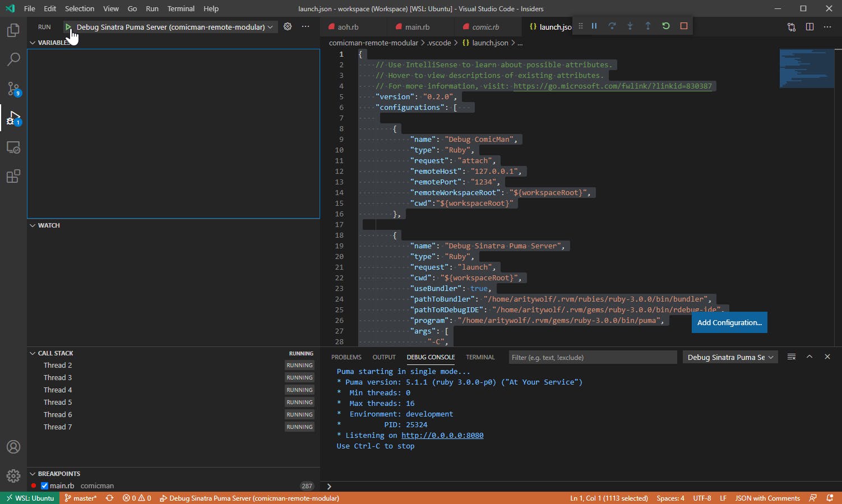
Task: Click Step Into in debug toolbar
Action: 630,26
